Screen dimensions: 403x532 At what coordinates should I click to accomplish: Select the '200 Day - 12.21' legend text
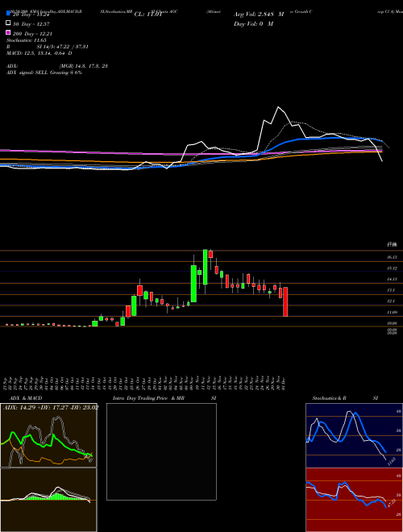click(x=32, y=34)
